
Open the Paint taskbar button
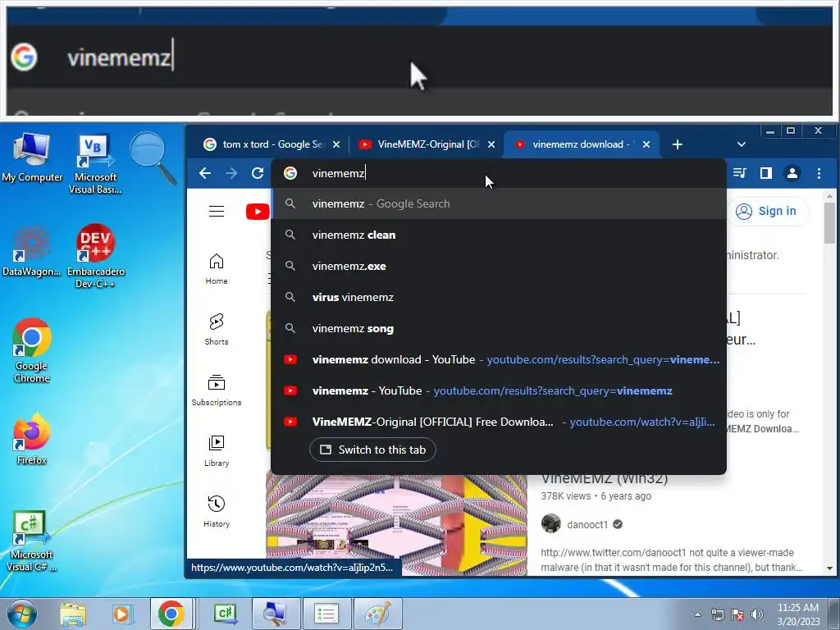[378, 614]
